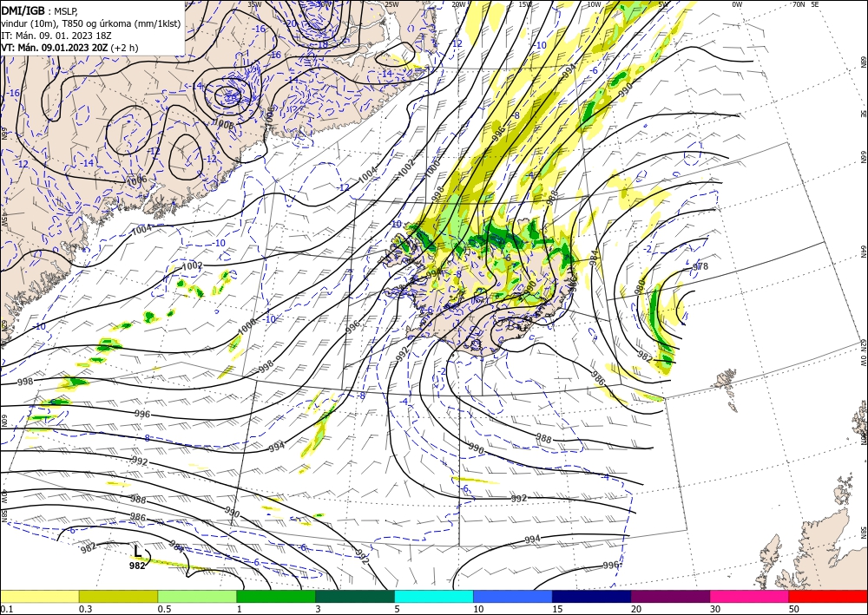
Task: Click the 'IT: Mán. 09. 01. 2023 18Z' line
Action: [x=56, y=36]
